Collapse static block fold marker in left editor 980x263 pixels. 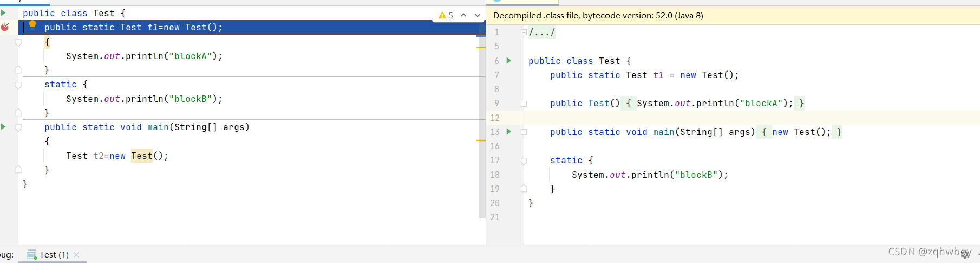click(x=18, y=85)
